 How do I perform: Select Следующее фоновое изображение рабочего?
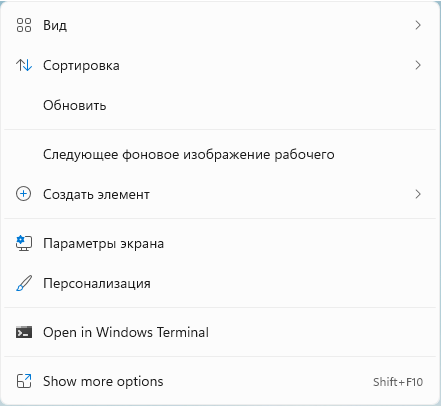tap(220, 154)
